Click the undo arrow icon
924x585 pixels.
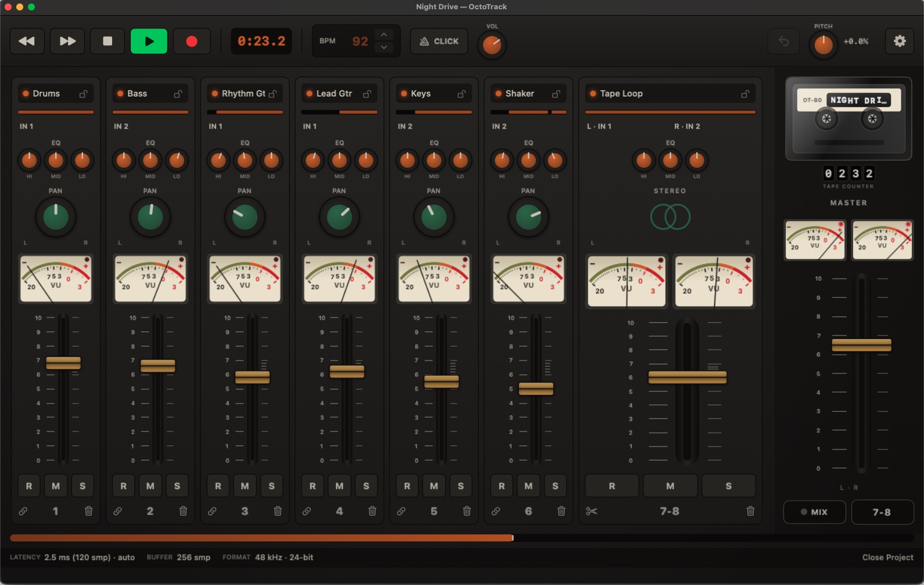click(x=784, y=41)
